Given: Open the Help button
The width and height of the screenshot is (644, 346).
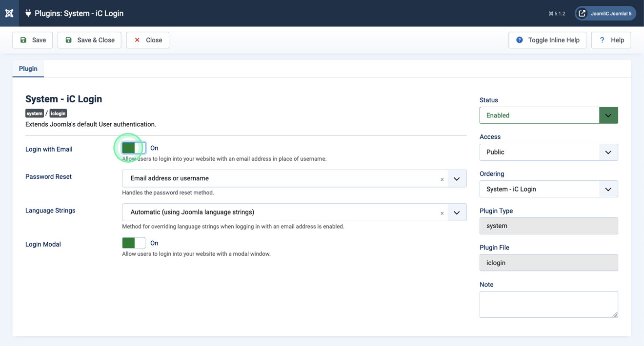Looking at the screenshot, I should (611, 40).
